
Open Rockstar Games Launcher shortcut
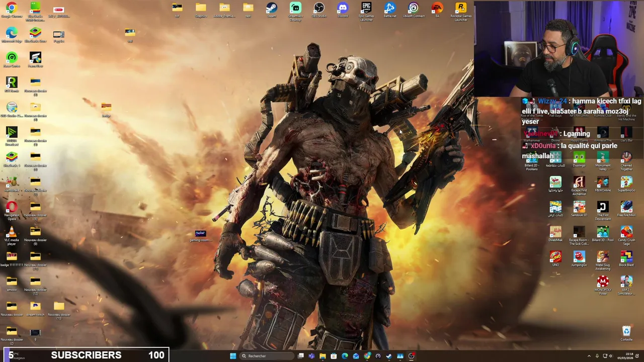click(x=461, y=11)
